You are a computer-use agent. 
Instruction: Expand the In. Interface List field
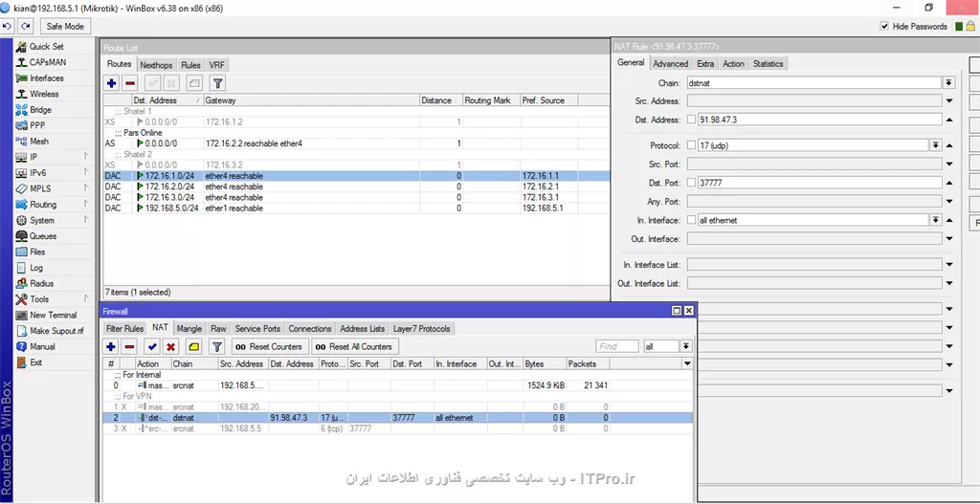949,265
